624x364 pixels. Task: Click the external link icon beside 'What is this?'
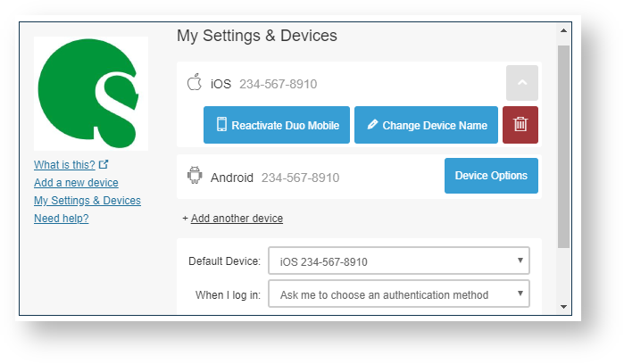click(104, 164)
